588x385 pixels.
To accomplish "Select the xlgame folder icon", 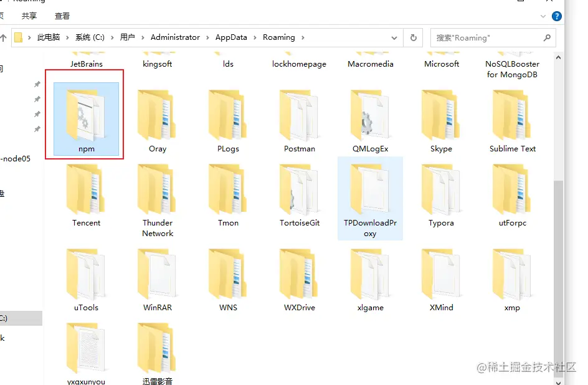I will click(370, 274).
